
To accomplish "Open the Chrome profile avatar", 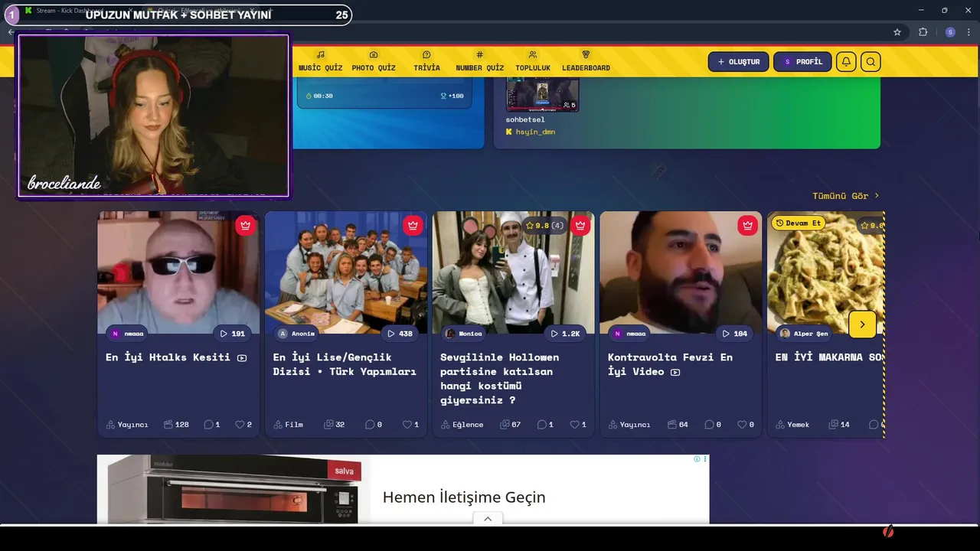I will point(950,32).
